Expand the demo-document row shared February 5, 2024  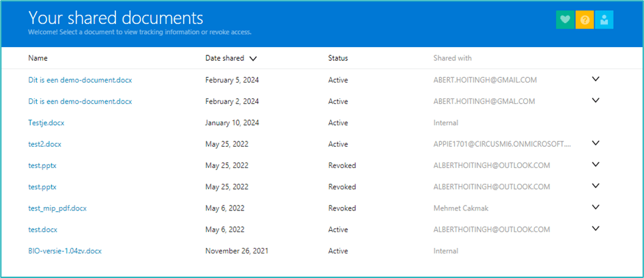coord(596,79)
